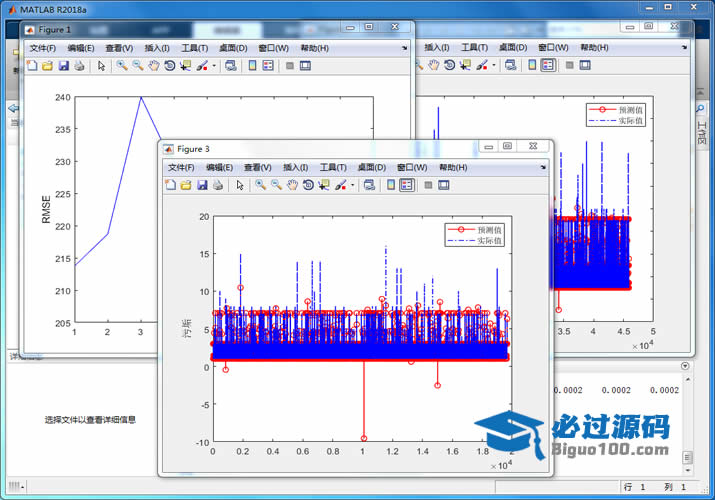
Task: Hide plot tools in Figure 3
Action: [428, 185]
